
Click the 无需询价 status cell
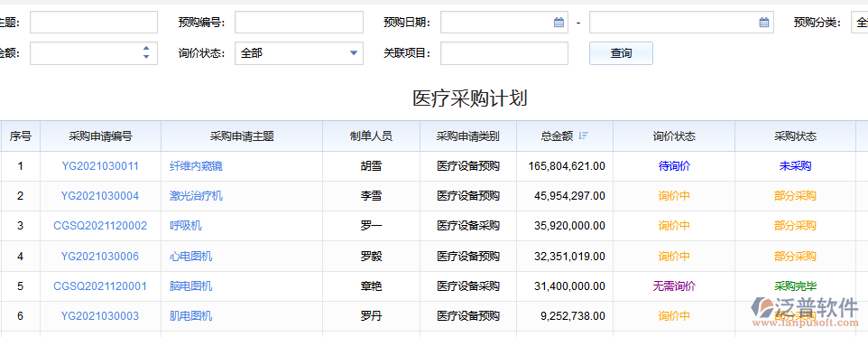pyautogui.click(x=674, y=286)
